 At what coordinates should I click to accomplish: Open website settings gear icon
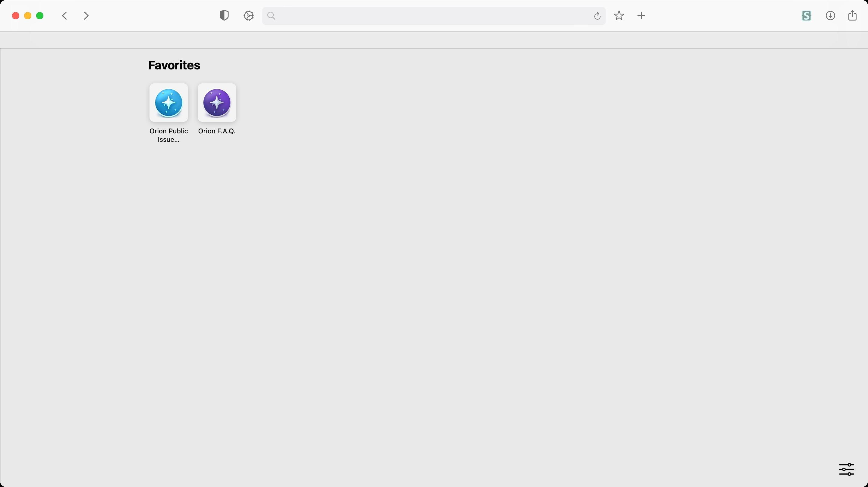pyautogui.click(x=249, y=16)
